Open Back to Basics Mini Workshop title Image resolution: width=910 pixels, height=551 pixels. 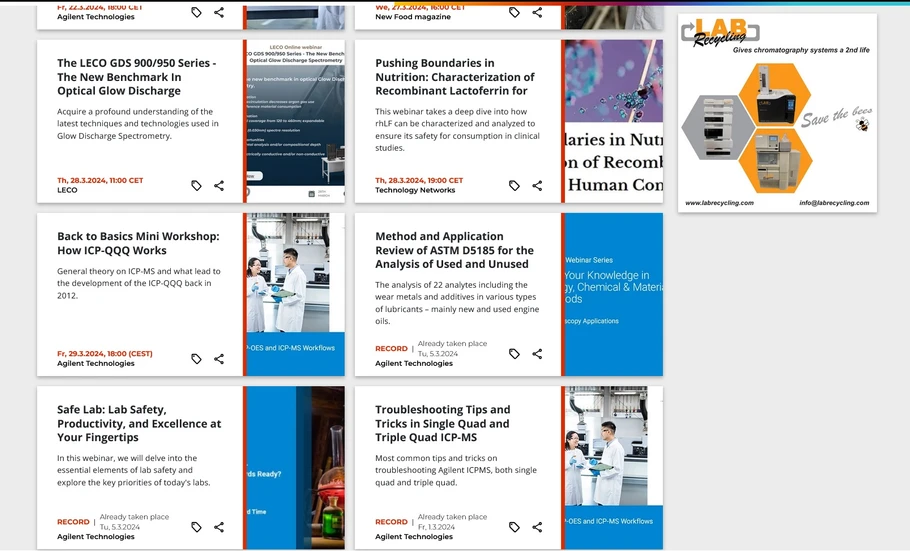(x=138, y=243)
